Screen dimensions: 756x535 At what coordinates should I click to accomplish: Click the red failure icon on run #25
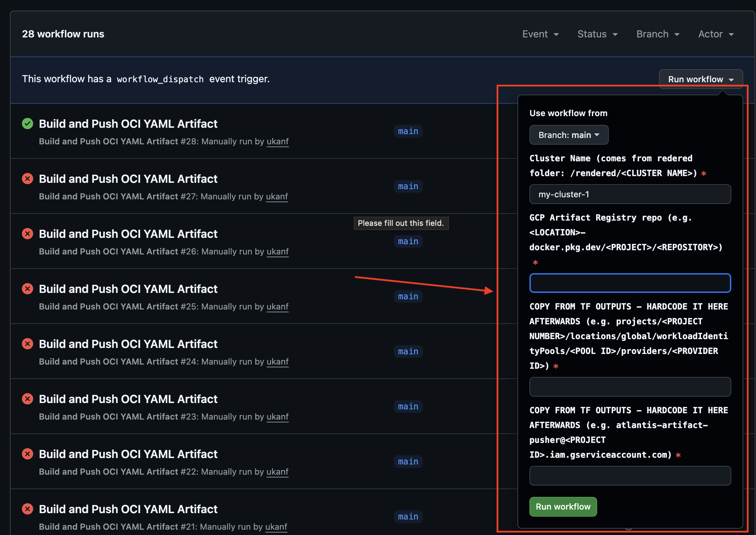28,289
